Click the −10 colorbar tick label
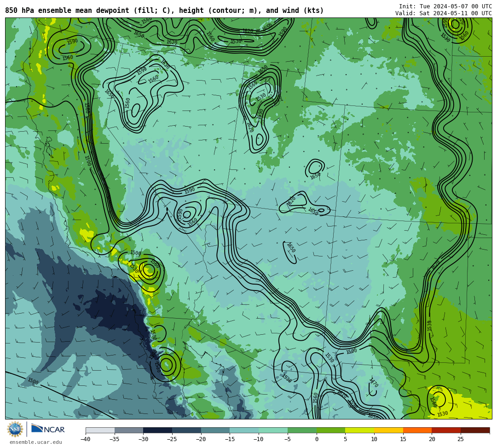 coord(259,439)
